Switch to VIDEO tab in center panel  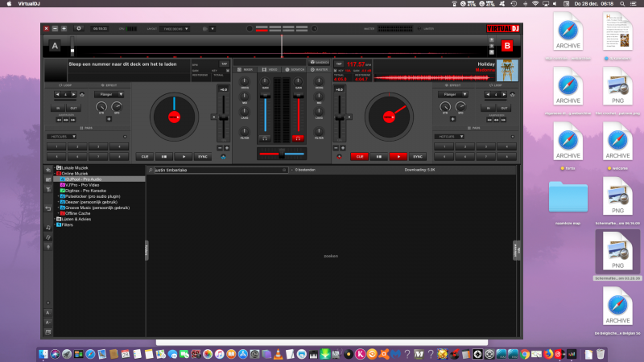(270, 70)
